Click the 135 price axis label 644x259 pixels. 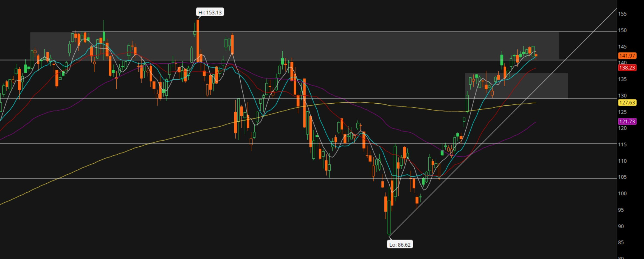click(x=622, y=79)
